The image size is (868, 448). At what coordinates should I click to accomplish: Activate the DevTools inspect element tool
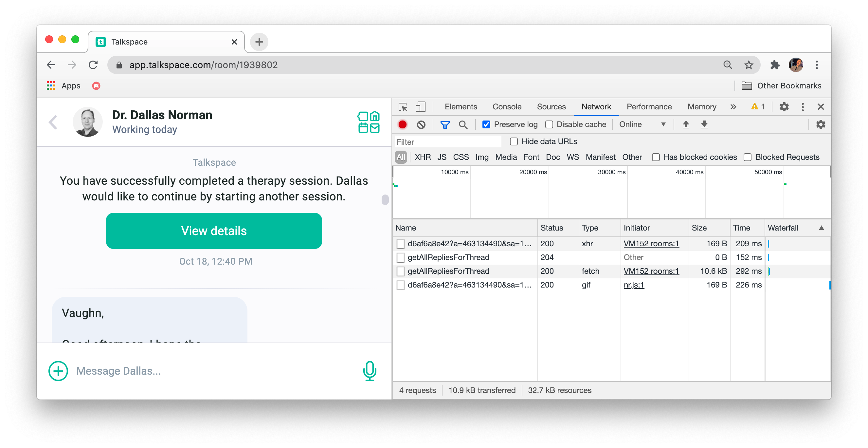click(x=403, y=107)
